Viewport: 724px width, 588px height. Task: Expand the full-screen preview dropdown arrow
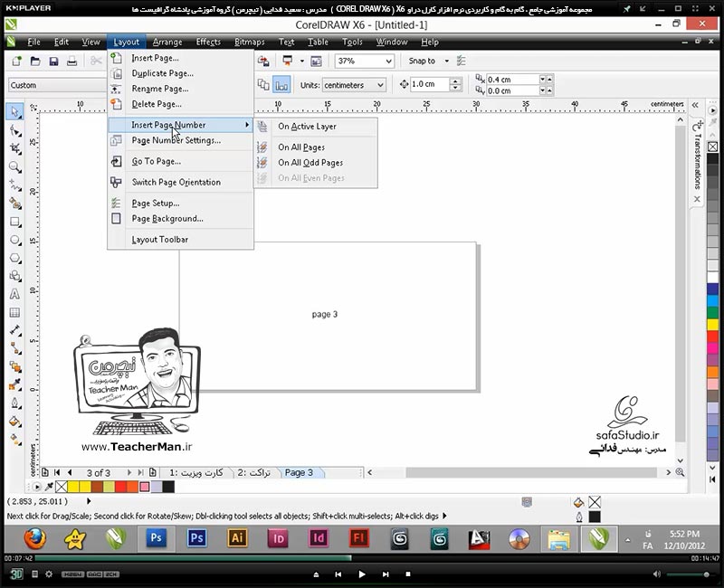pyautogui.click(x=302, y=61)
